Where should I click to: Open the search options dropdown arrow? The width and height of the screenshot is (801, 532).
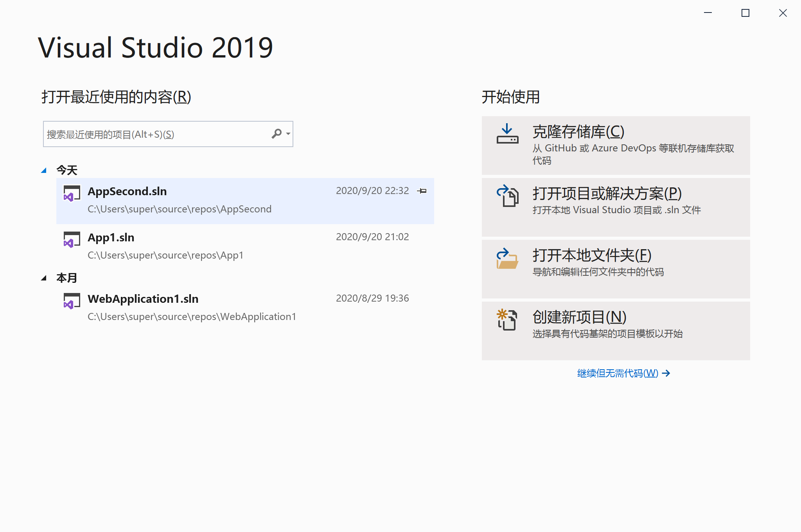[288, 134]
